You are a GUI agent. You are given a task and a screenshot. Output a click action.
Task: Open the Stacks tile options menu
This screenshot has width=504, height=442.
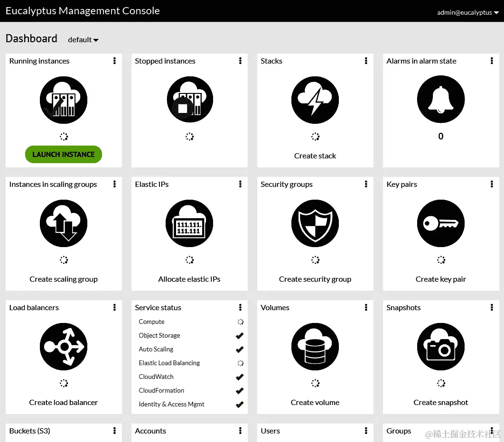pyautogui.click(x=366, y=61)
